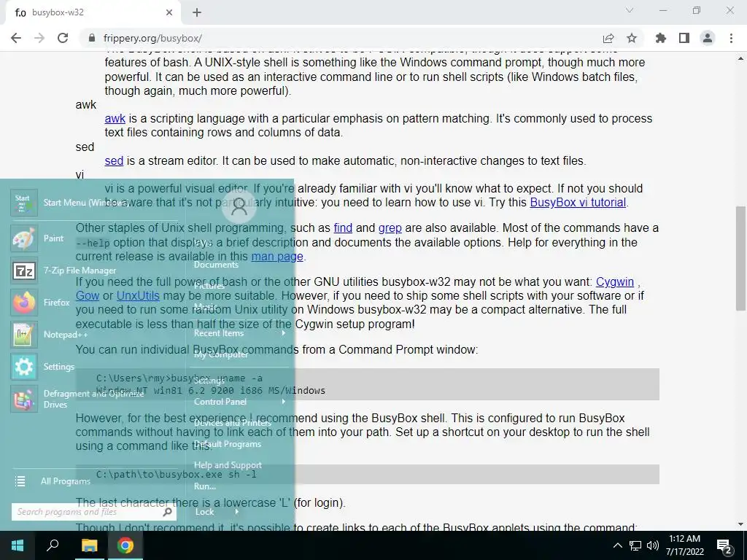Open Notepad++ from the start menu

click(x=24, y=335)
